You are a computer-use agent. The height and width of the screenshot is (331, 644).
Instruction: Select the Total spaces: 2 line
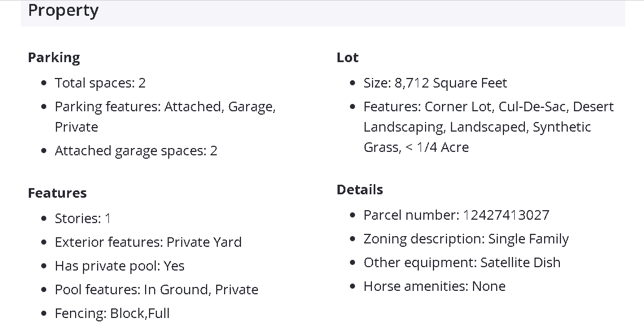coord(100,83)
